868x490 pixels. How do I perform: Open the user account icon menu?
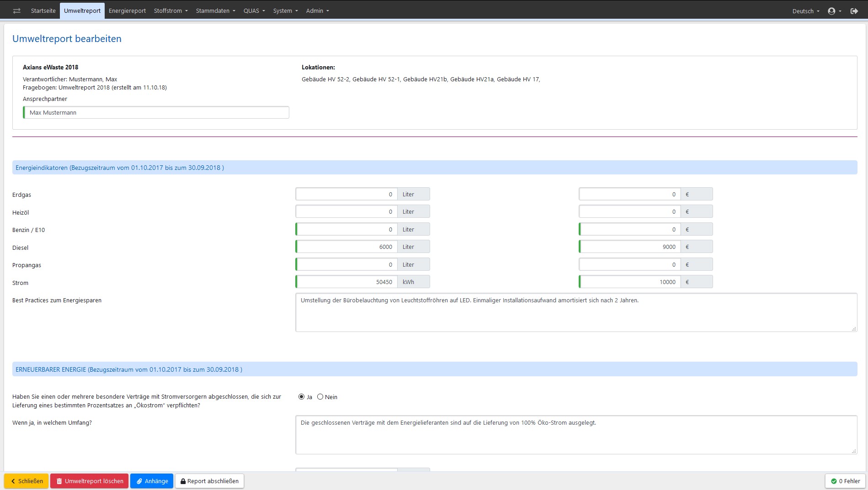(835, 11)
